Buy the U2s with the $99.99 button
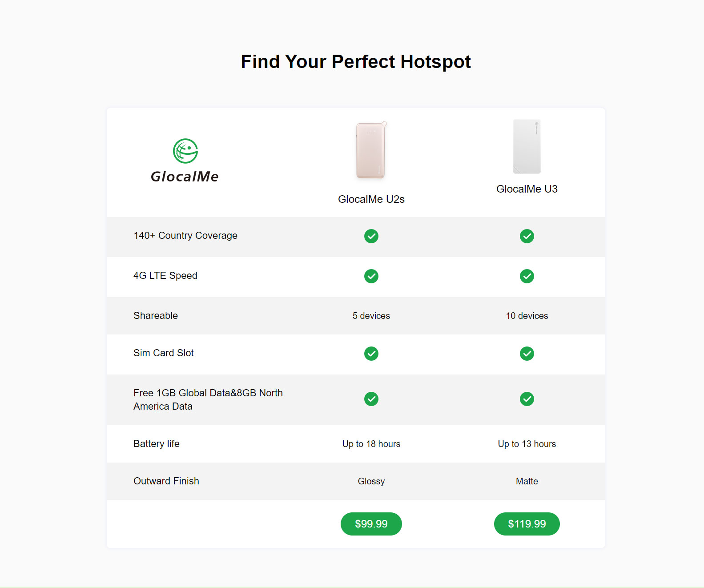Screen dimensions: 704x588 click(371, 524)
